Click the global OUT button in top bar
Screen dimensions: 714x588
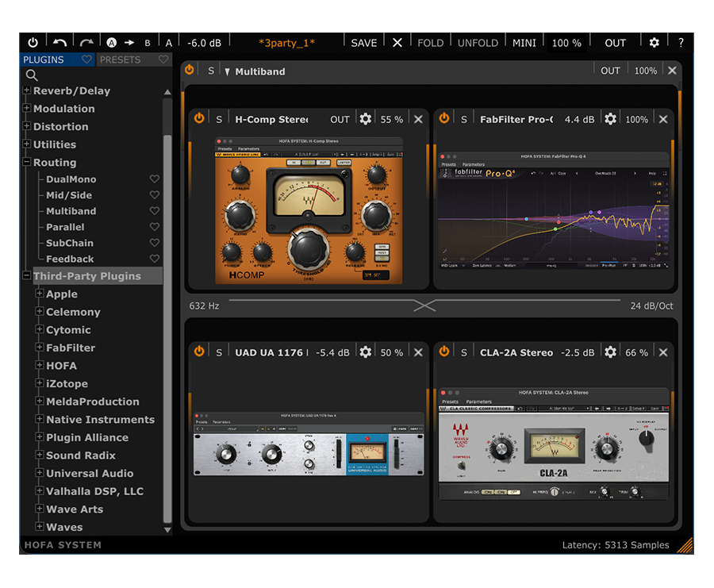coord(615,44)
